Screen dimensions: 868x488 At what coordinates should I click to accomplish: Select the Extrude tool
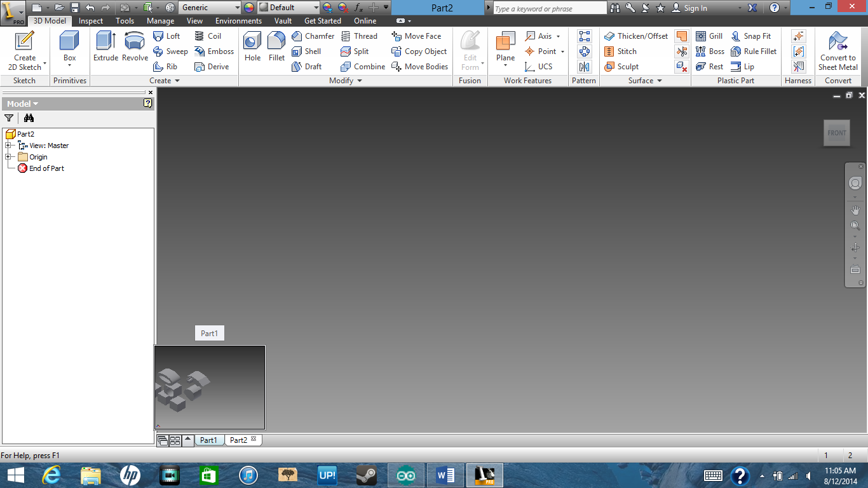[x=105, y=48]
